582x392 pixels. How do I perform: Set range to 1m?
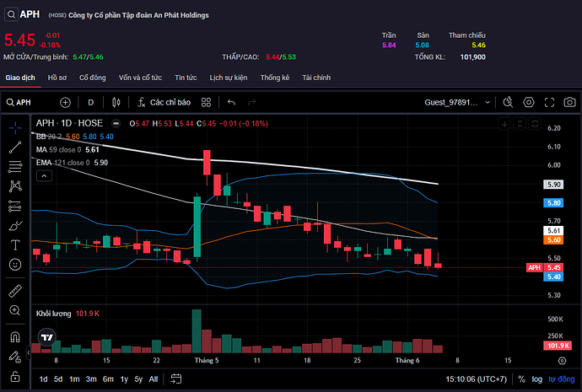tap(74, 379)
